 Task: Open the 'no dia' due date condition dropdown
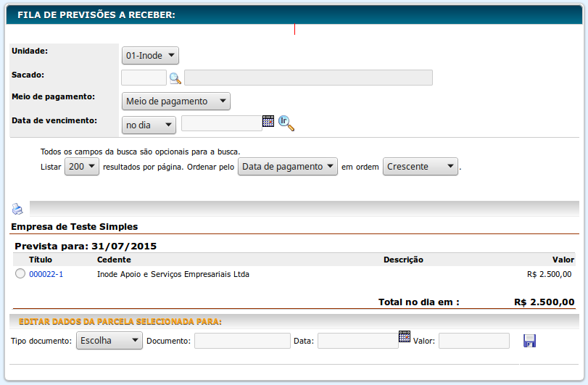tap(149, 125)
